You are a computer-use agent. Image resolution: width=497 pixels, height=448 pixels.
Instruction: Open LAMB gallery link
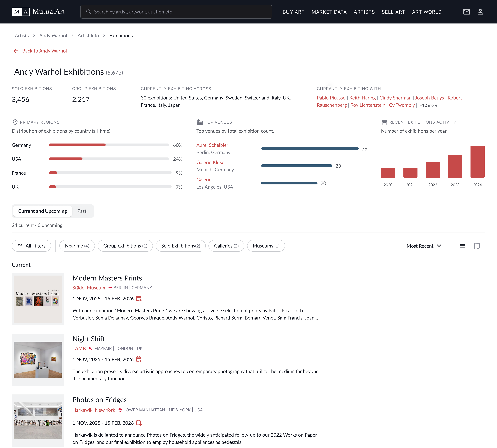pyautogui.click(x=79, y=348)
